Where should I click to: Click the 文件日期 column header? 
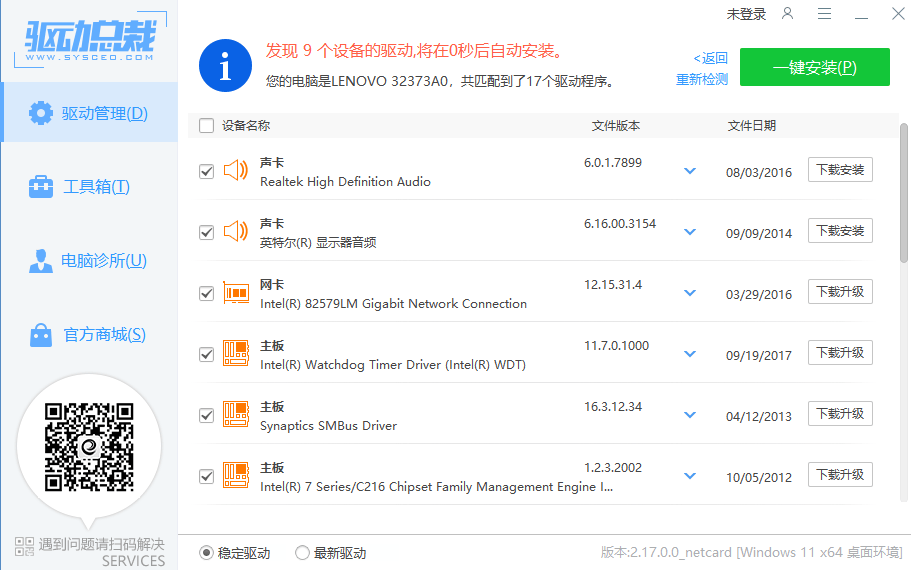752,126
